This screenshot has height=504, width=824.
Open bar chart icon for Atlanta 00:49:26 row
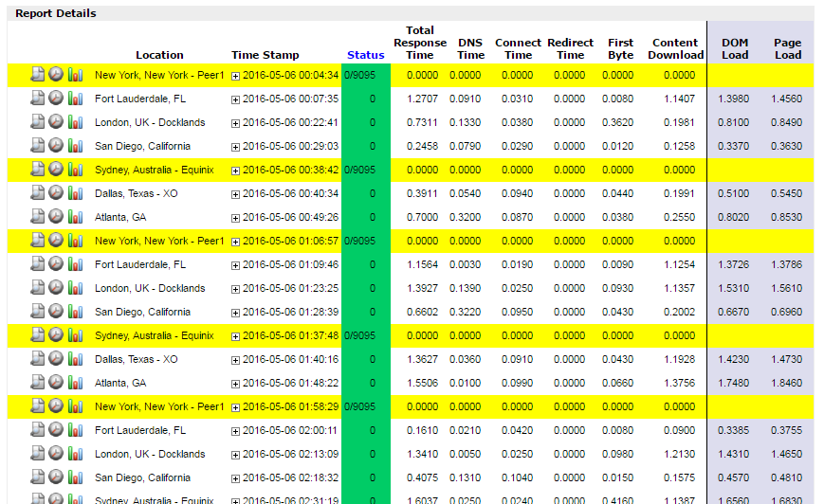pyautogui.click(x=75, y=216)
